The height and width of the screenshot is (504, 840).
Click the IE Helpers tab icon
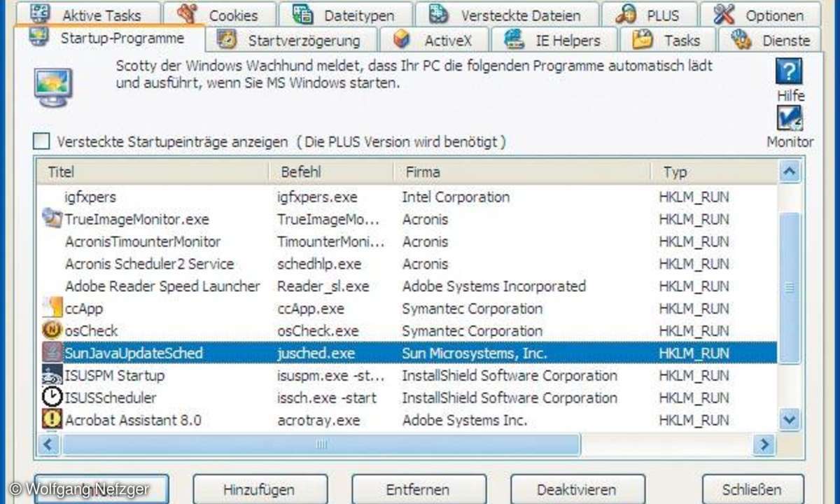pos(515,40)
